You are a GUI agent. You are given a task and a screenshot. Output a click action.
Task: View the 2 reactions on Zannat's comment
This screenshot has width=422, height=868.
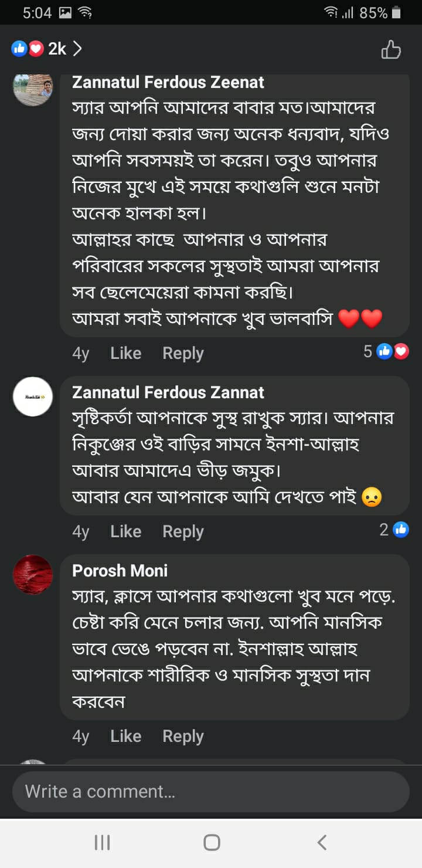393,530
